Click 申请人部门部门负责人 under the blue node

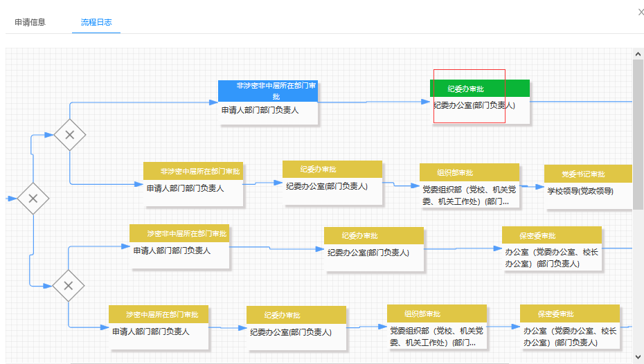tap(260, 110)
